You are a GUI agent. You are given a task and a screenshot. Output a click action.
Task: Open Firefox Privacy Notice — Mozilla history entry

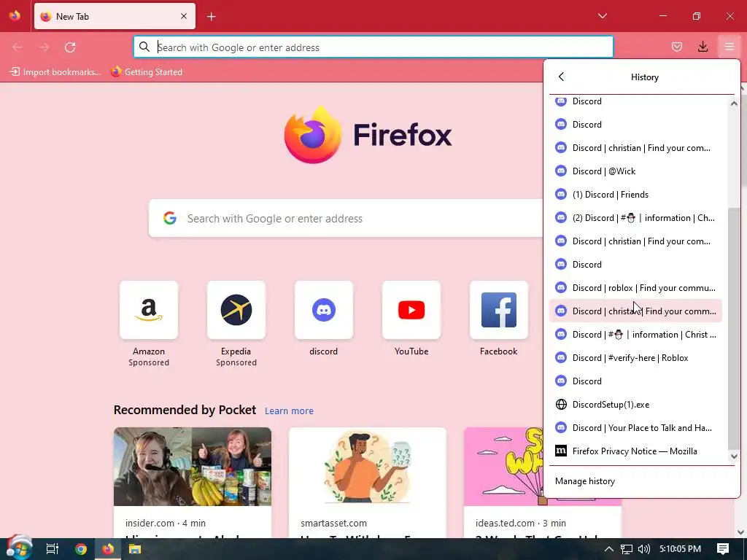point(635,451)
